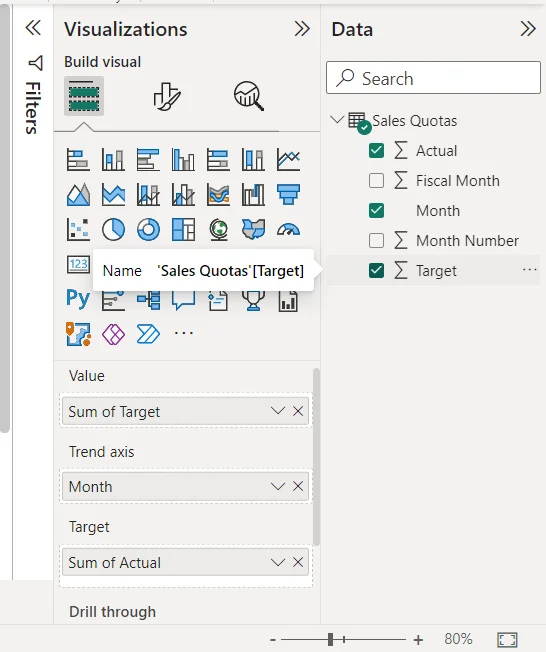Viewport: 546px width, 652px height.
Task: Check the Fiscal Month field
Action: click(x=376, y=181)
